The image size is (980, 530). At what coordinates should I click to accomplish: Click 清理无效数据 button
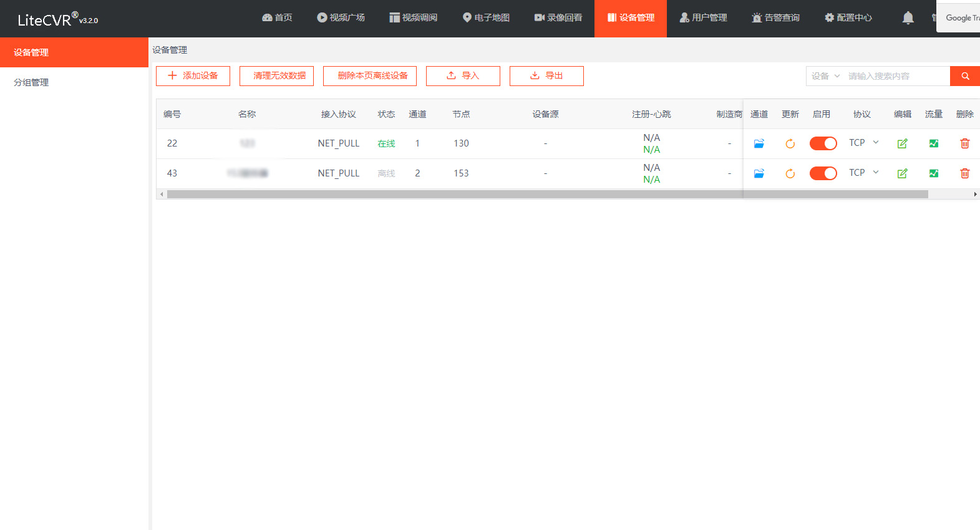(x=276, y=76)
